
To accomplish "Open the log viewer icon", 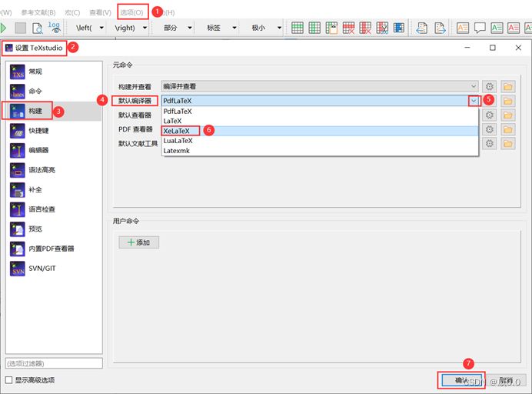I will click(x=54, y=27).
